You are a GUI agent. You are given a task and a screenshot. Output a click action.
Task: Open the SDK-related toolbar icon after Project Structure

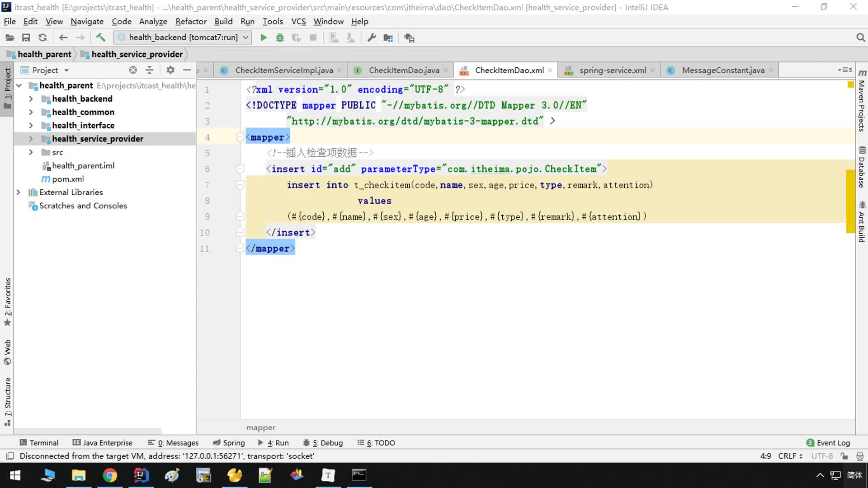409,38
